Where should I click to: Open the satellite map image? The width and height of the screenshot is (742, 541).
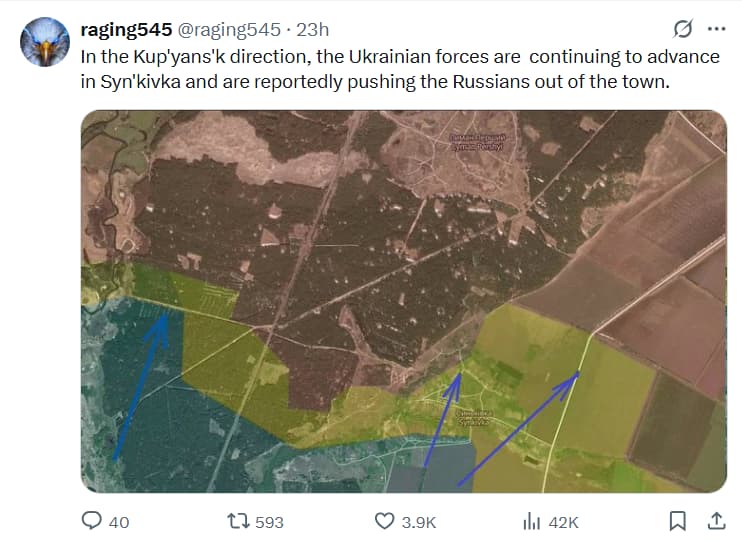click(403, 300)
